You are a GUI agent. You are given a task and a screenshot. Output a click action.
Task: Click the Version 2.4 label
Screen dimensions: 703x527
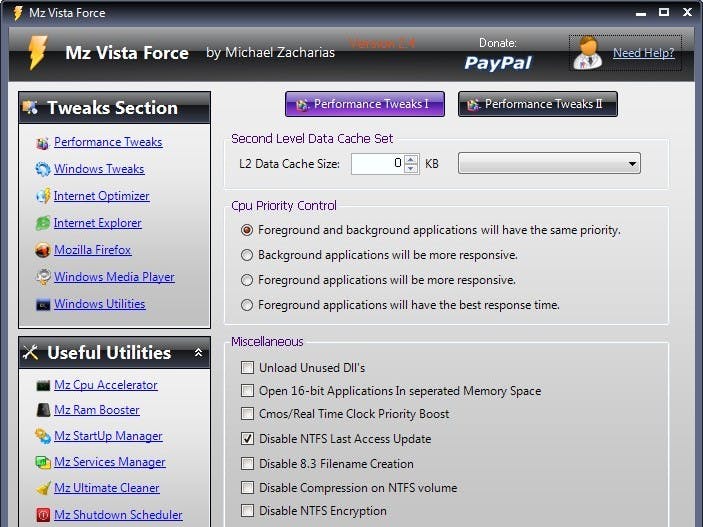pos(382,44)
